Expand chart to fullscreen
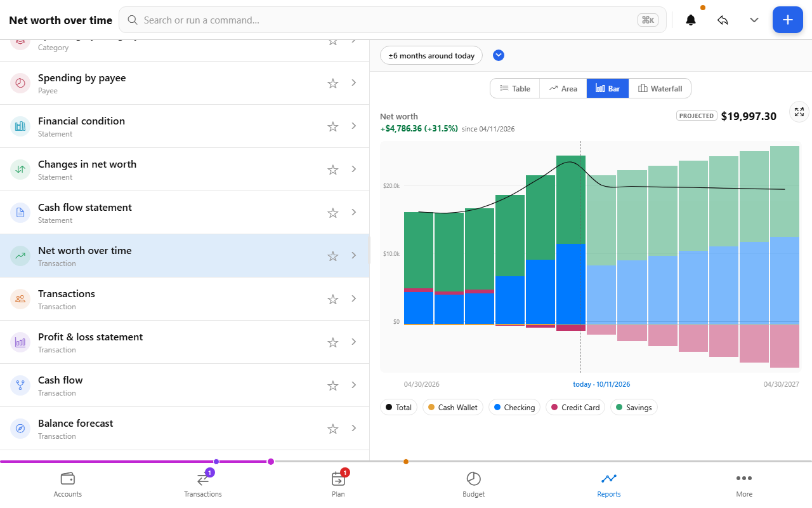This screenshot has width=812, height=508. pos(799,112)
